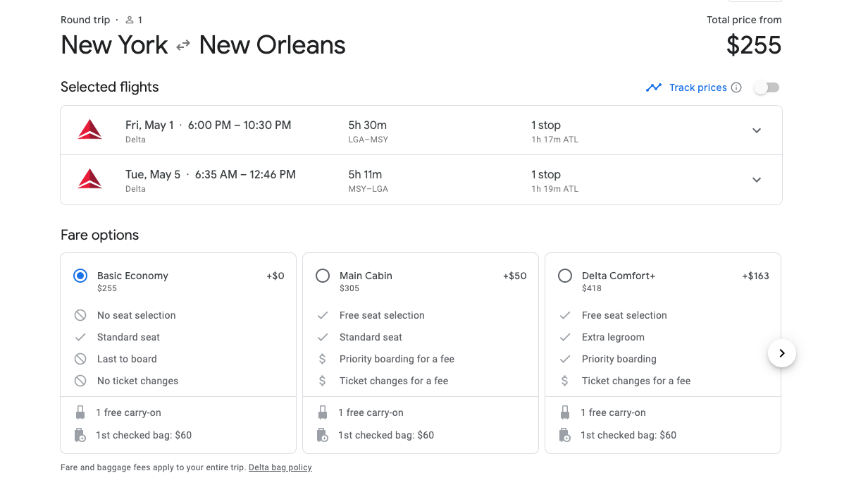The height and width of the screenshot is (478, 868).
Task: Click the round trip arrows icon
Action: tap(183, 45)
